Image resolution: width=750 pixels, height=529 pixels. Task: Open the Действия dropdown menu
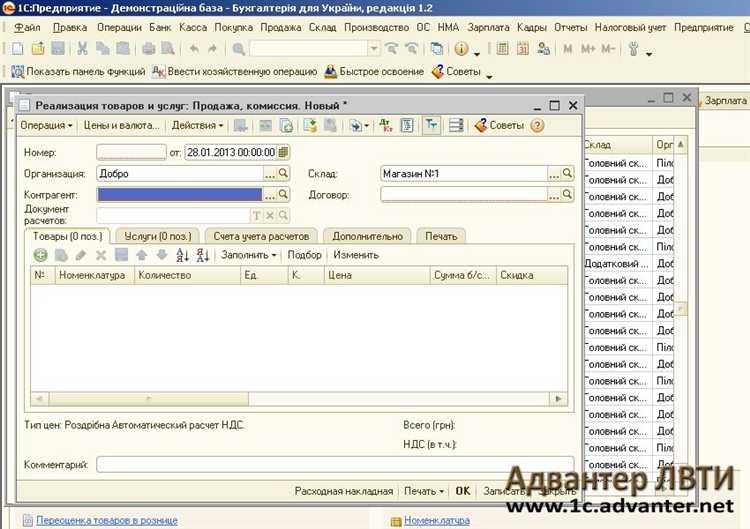(197, 125)
